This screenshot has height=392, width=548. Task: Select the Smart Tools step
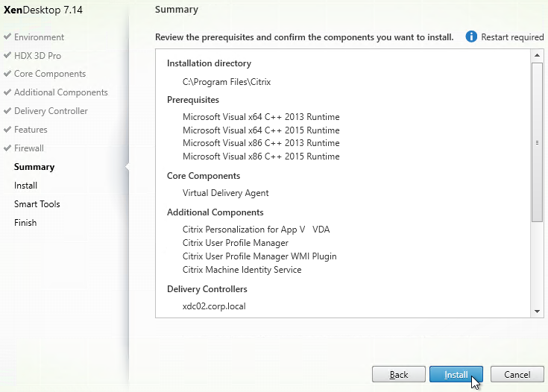[37, 204]
